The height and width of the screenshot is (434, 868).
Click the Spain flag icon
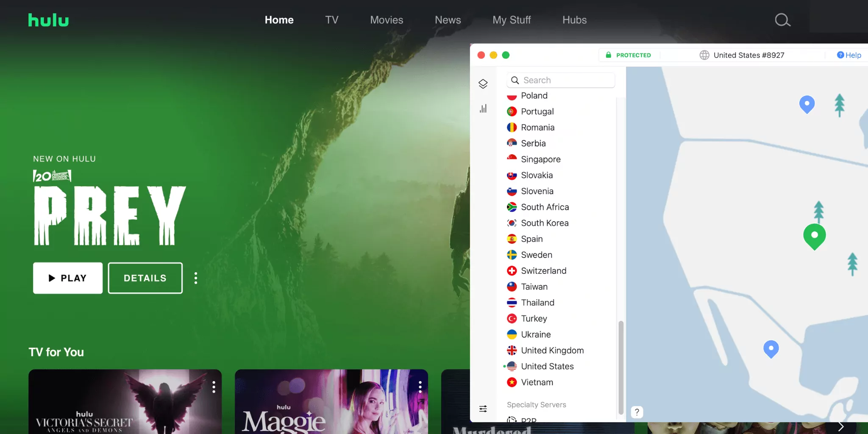click(x=512, y=239)
